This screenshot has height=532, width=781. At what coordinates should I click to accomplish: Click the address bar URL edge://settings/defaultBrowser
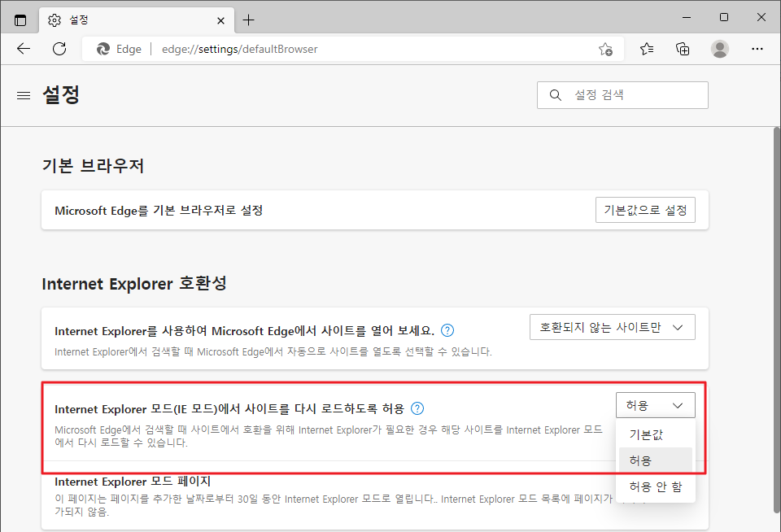tap(239, 49)
